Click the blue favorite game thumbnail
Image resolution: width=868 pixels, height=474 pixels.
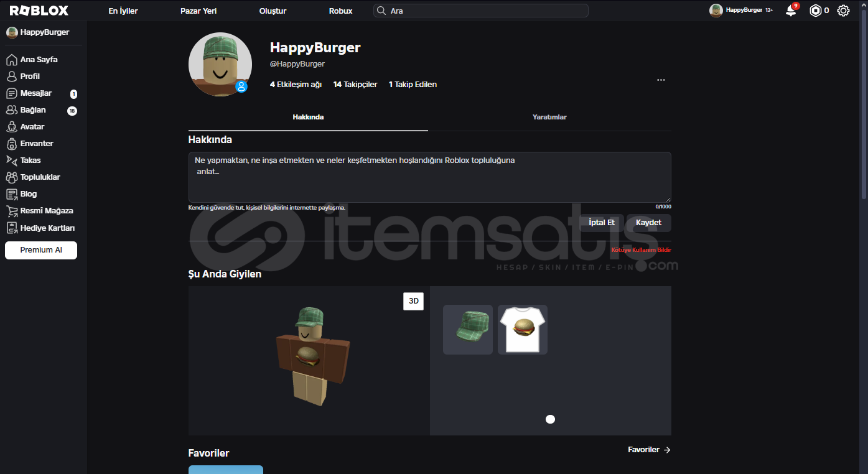click(226, 470)
